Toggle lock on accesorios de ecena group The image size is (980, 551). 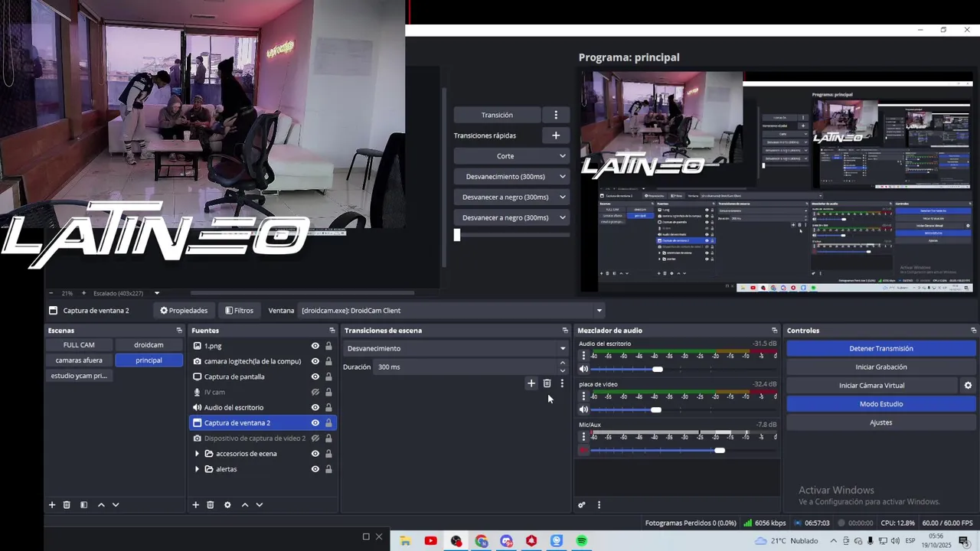pos(328,454)
